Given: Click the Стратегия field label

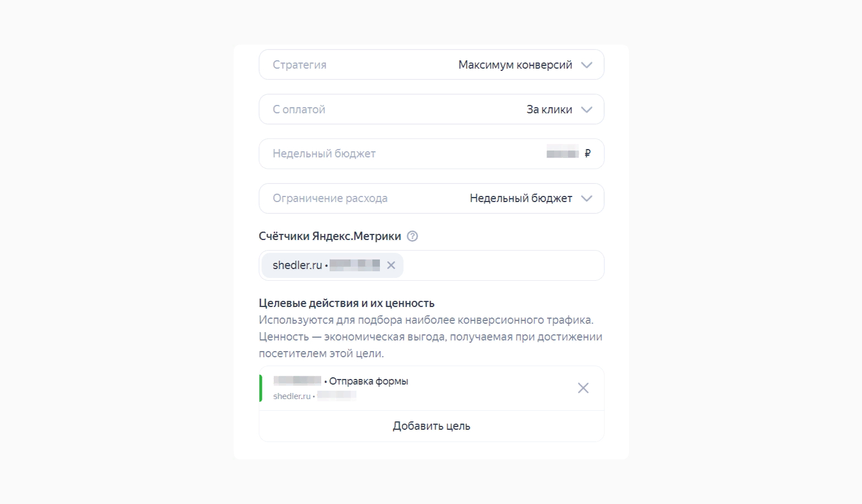Looking at the screenshot, I should (x=299, y=65).
